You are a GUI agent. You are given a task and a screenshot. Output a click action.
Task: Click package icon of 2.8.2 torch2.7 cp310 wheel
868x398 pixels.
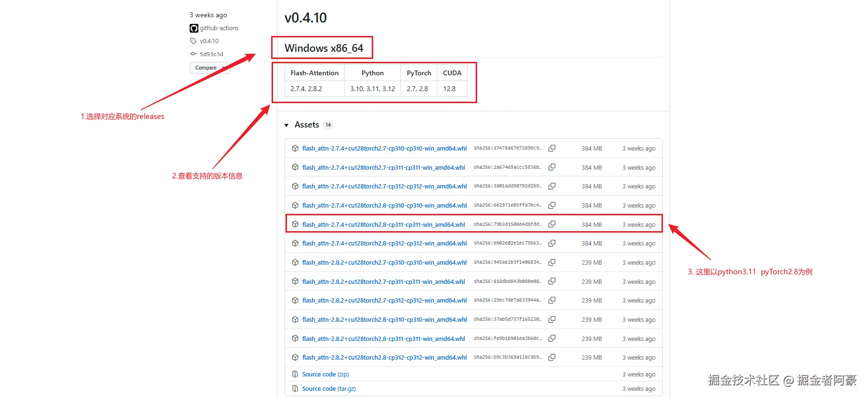pos(295,262)
